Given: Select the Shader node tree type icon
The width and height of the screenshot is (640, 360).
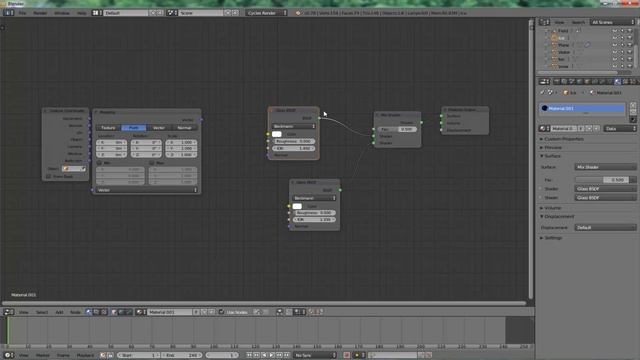Looking at the screenshot, I should (x=89, y=312).
